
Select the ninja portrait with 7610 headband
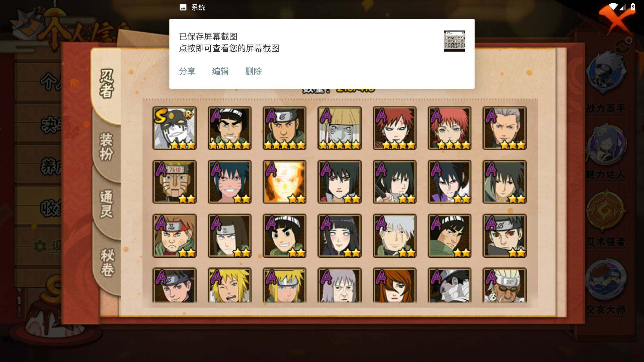(174, 182)
